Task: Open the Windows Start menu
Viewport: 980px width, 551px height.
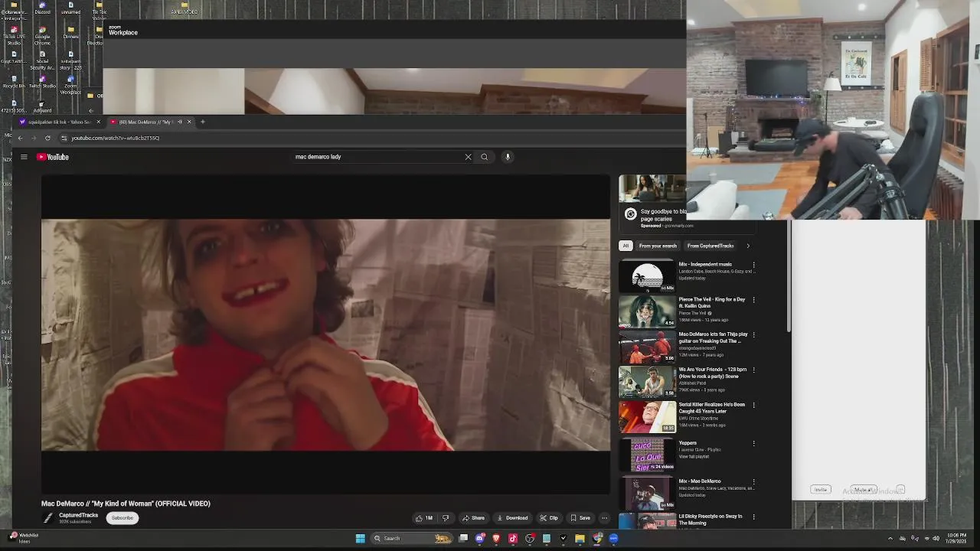Action: pos(360,539)
